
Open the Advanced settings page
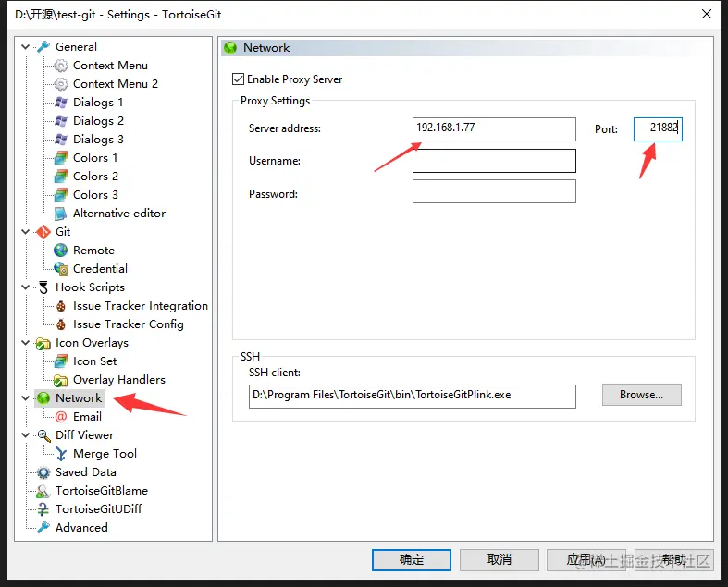coord(81,528)
